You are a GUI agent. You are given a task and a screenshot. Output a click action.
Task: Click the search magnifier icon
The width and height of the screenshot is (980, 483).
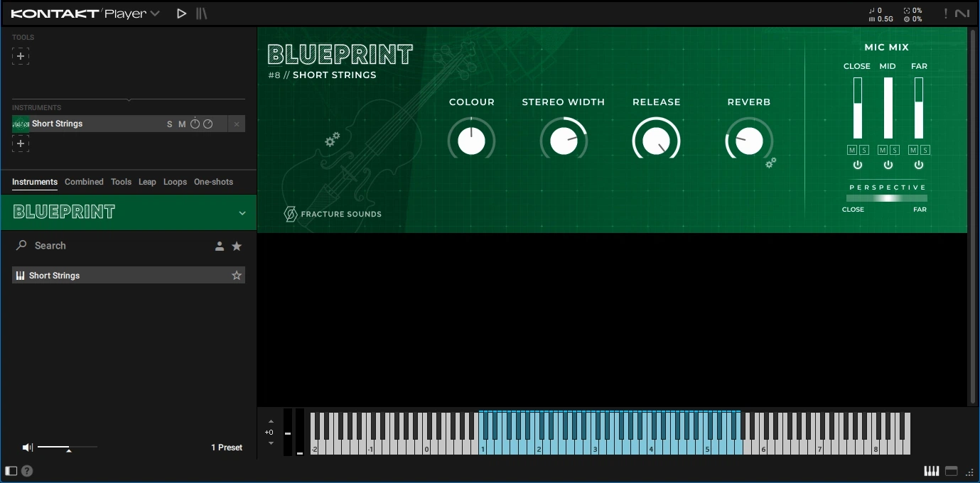pos(21,245)
